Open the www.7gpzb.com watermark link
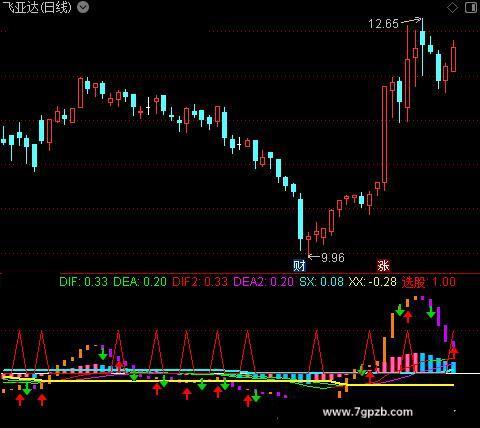This screenshot has height=428, width=480. [368, 412]
